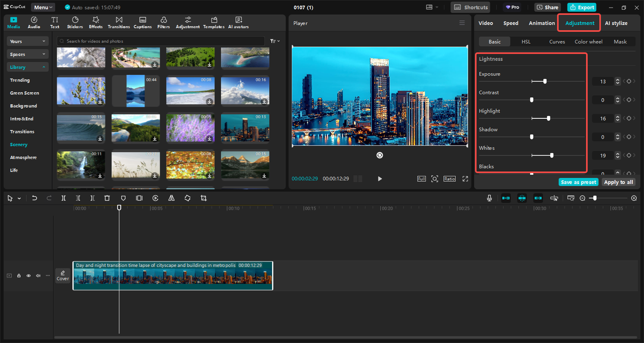Open the Transitions panel in top toolbar
Viewport: 644px width, 343px height.
pyautogui.click(x=119, y=23)
